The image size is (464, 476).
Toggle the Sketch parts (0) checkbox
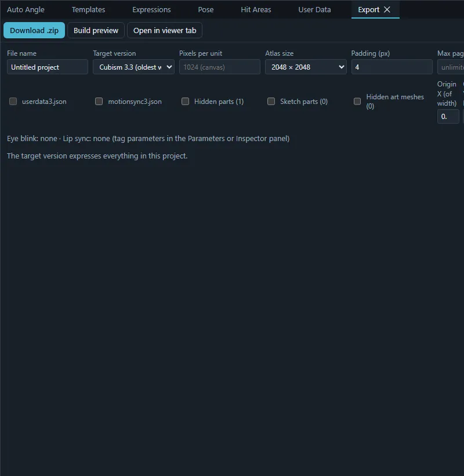[x=271, y=102]
